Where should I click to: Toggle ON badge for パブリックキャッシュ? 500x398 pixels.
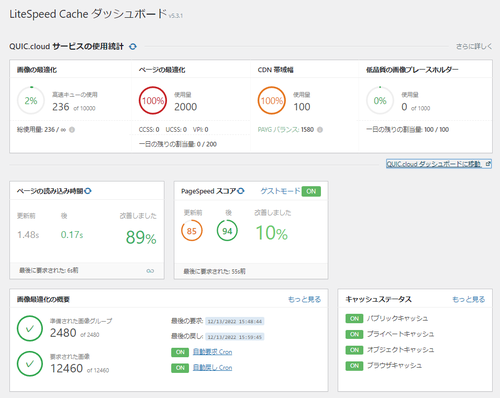click(x=354, y=318)
